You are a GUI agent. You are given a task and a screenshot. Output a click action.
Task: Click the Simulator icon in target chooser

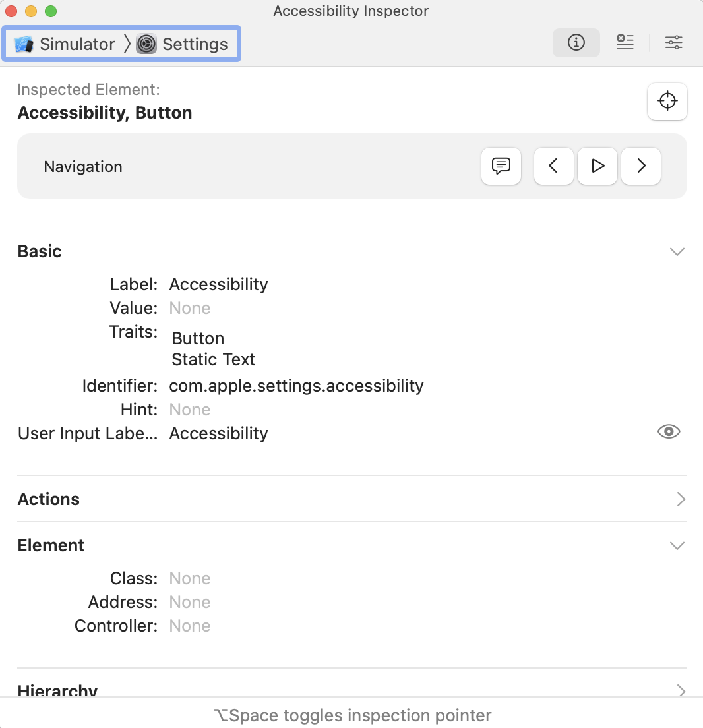coord(23,44)
